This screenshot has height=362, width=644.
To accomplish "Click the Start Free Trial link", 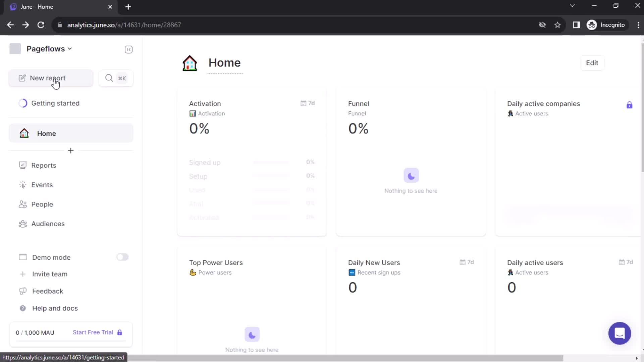I will (93, 333).
